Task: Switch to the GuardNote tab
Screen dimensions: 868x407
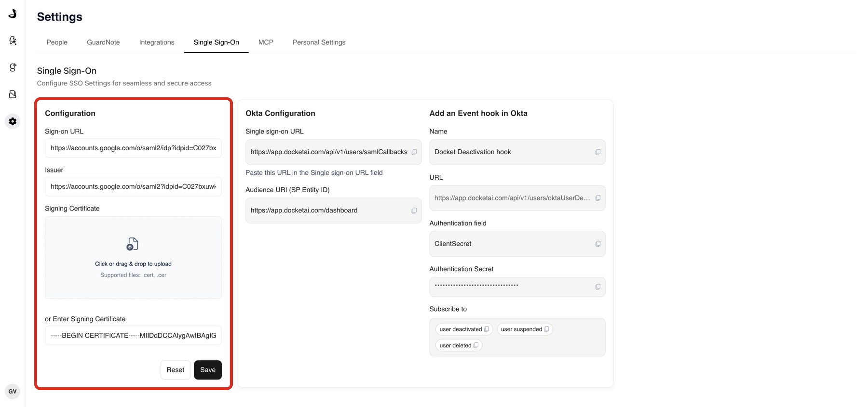Action: click(x=103, y=42)
